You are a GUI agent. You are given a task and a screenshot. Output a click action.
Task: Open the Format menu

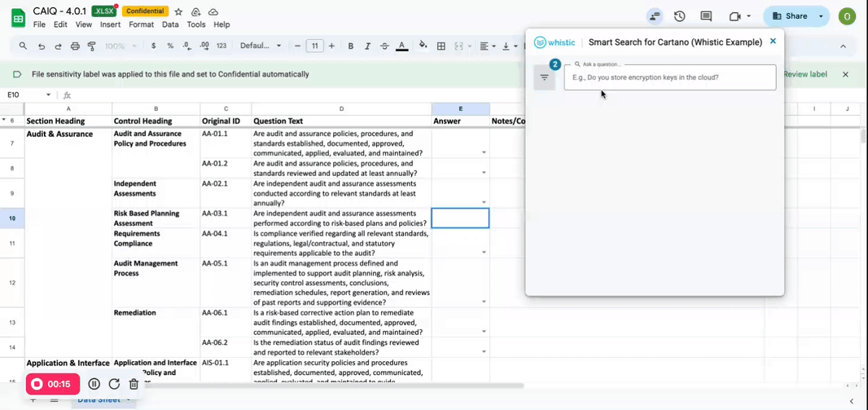[141, 24]
